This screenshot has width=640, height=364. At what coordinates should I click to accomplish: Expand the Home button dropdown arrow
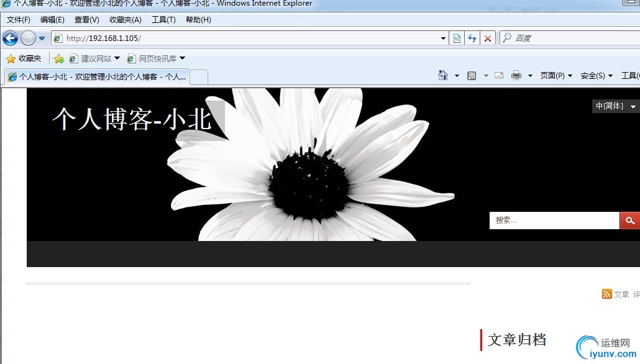tap(457, 76)
